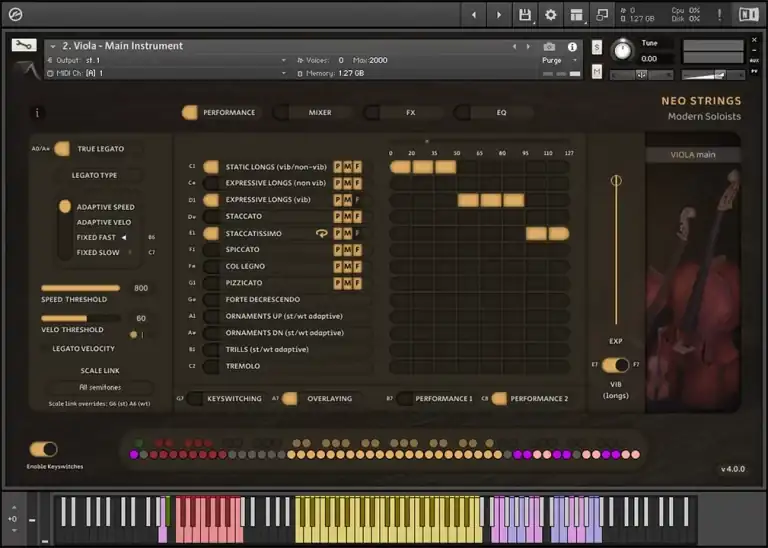Screen dimensions: 768x548
Task: Click the VIOLA main label
Action: pos(693,155)
